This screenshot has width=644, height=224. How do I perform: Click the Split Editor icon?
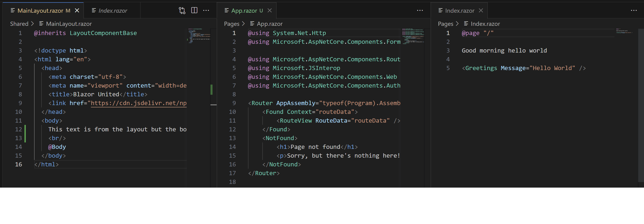pos(194,11)
